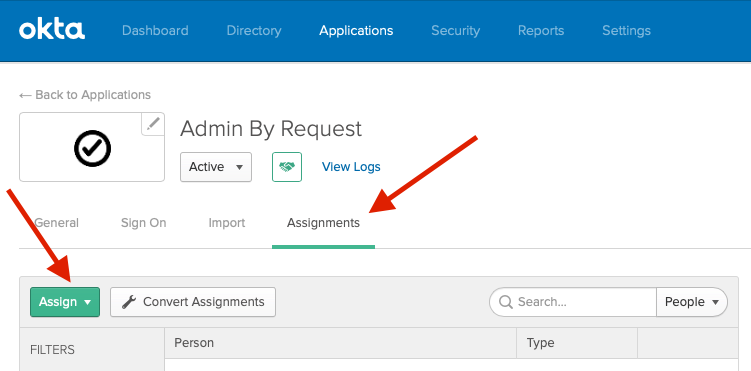Open the Directory menu
Screen dimensions: 751x371
[254, 31]
